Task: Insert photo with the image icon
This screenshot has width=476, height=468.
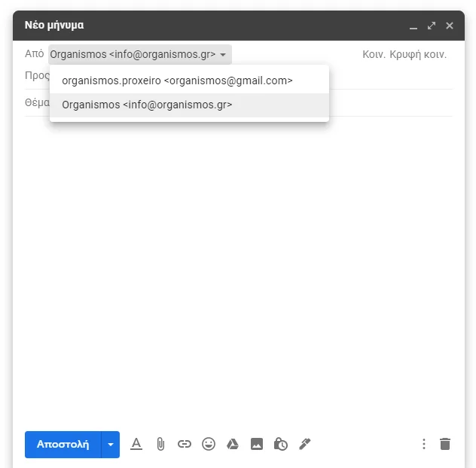Action: click(257, 445)
